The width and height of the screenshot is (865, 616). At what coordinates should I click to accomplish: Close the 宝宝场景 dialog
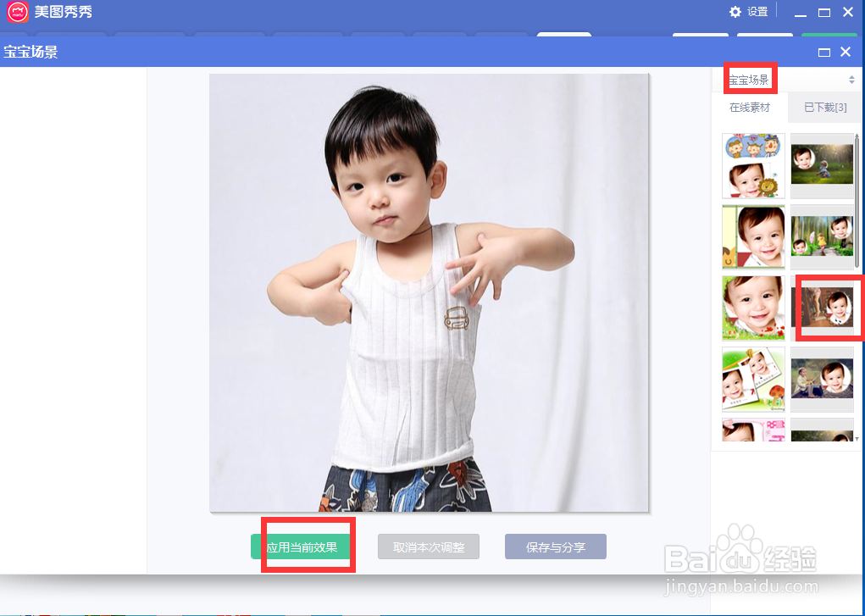[x=846, y=52]
